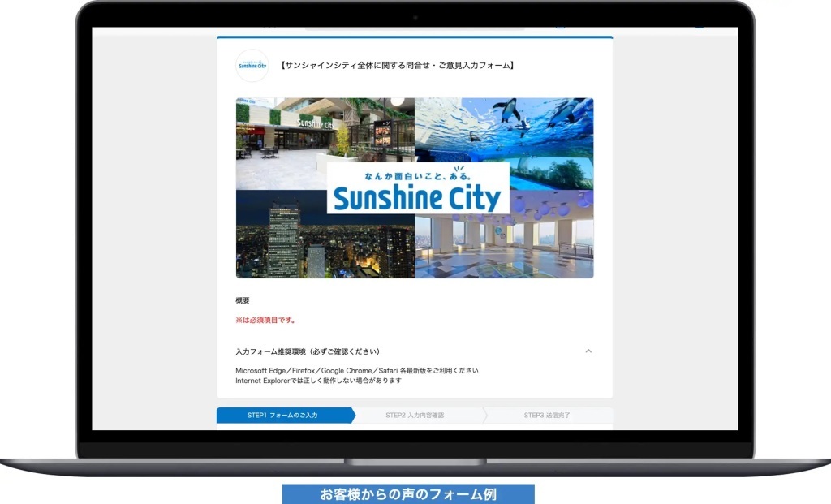Click the blue progress bar atop the form
This screenshot has height=504, width=831.
(415, 37)
